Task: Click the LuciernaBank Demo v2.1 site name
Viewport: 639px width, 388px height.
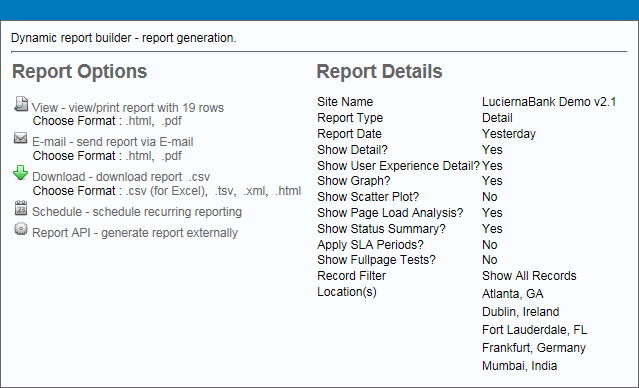Action: point(549,102)
